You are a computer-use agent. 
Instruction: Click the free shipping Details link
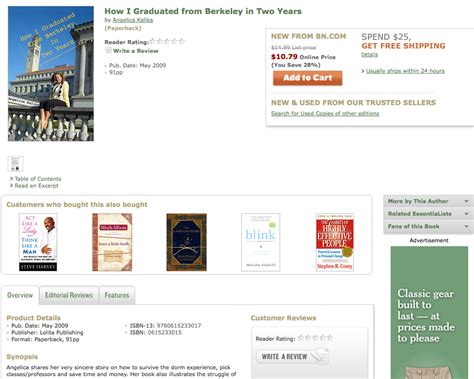click(369, 54)
